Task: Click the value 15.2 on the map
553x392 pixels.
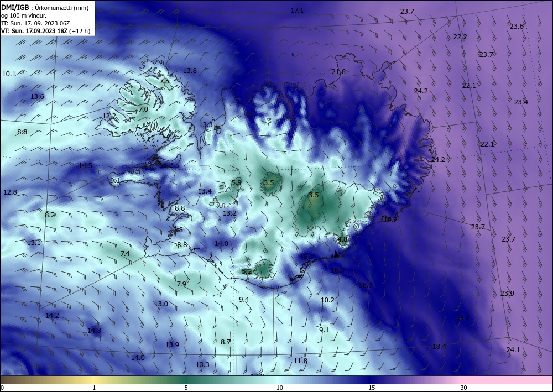Action: tap(166, 165)
